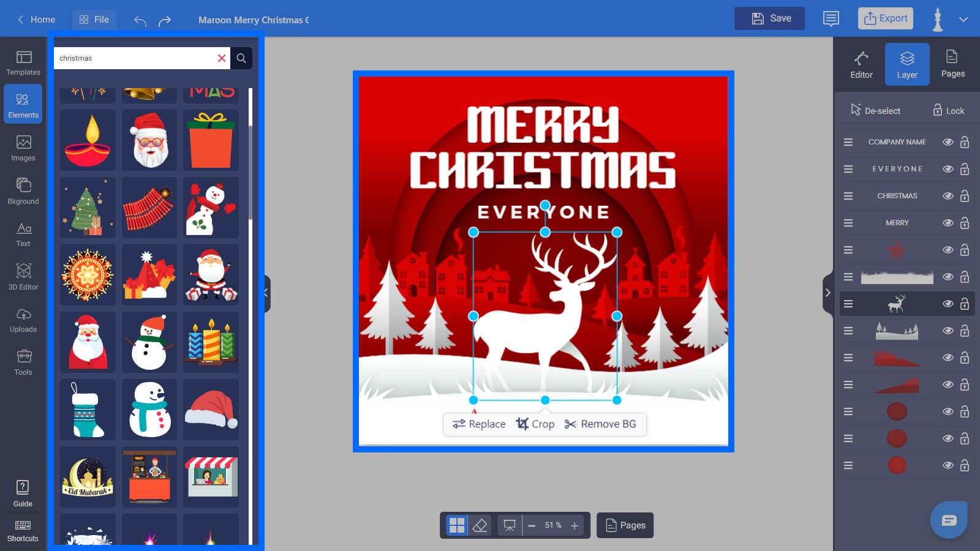Open the comments icon in the top bar
This screenshot has width=980, height=551.
point(831,18)
